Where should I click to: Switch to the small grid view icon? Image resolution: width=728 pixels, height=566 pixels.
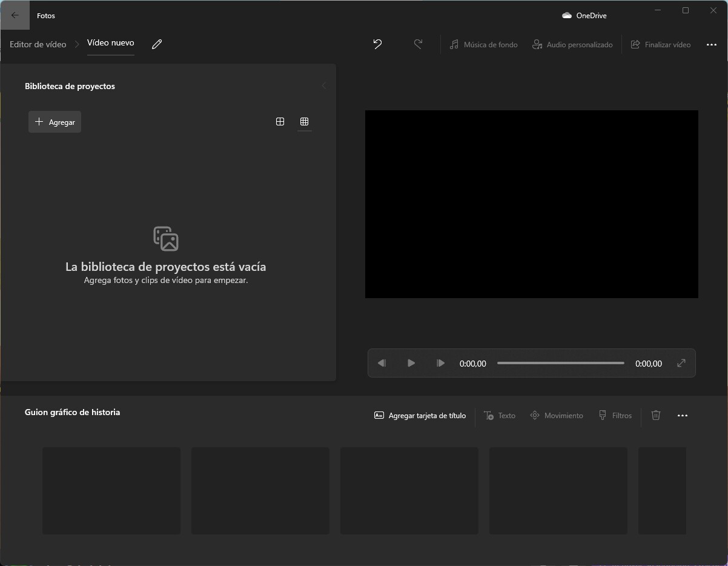click(305, 121)
